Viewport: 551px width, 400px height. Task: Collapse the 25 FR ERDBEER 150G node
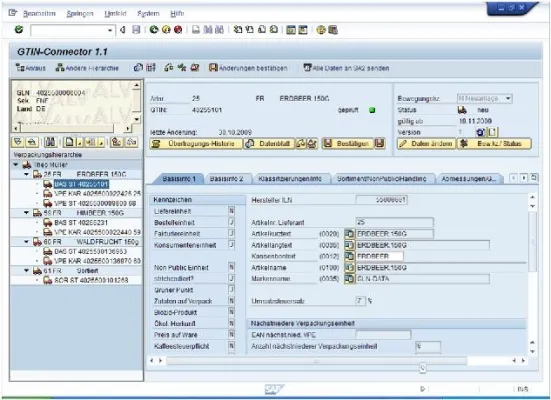pos(26,174)
